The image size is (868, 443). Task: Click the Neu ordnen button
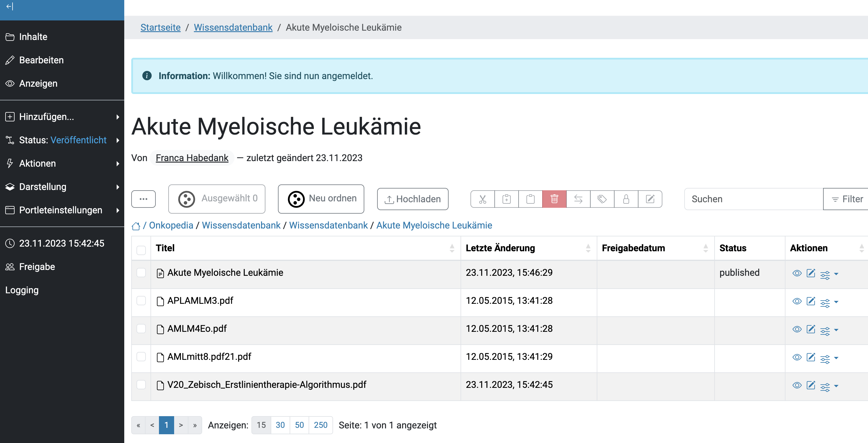click(x=321, y=198)
